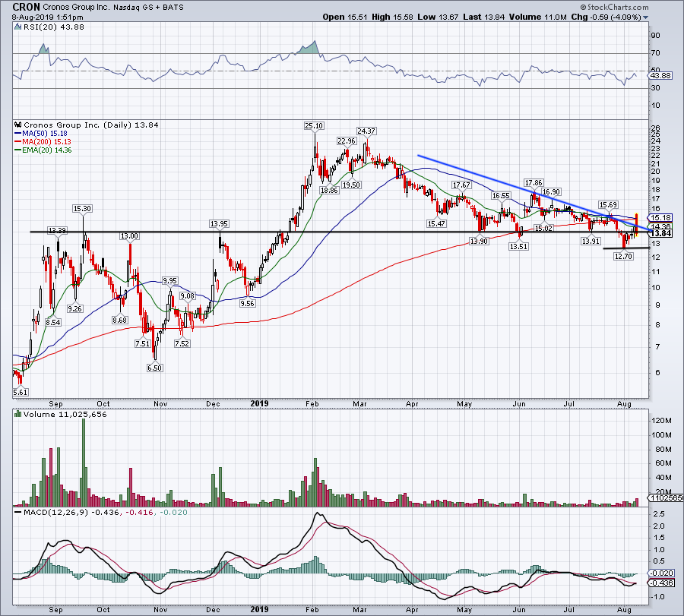Click the 9.26 price label
The height and width of the screenshot is (616, 684).
[74, 308]
